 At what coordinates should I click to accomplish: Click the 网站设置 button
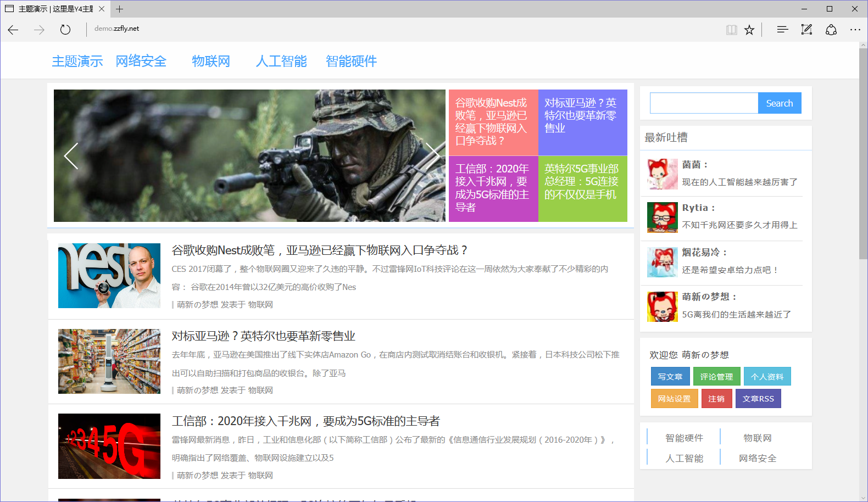tap(675, 399)
